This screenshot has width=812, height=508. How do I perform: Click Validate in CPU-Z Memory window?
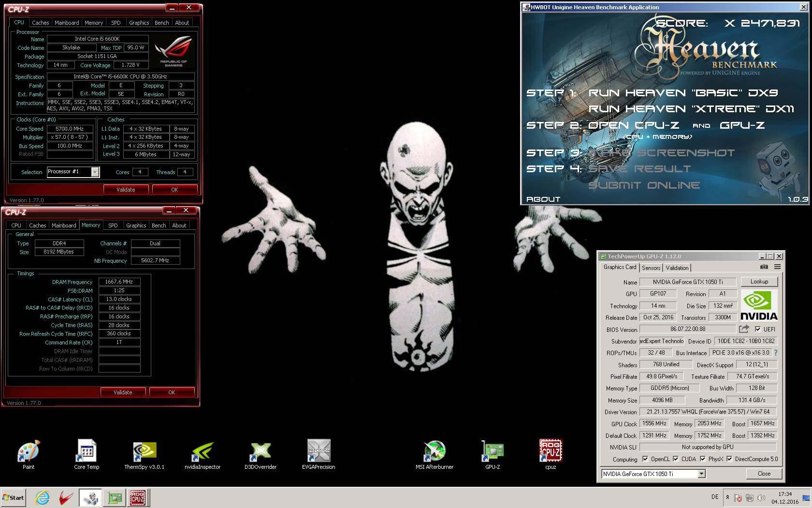click(x=123, y=392)
